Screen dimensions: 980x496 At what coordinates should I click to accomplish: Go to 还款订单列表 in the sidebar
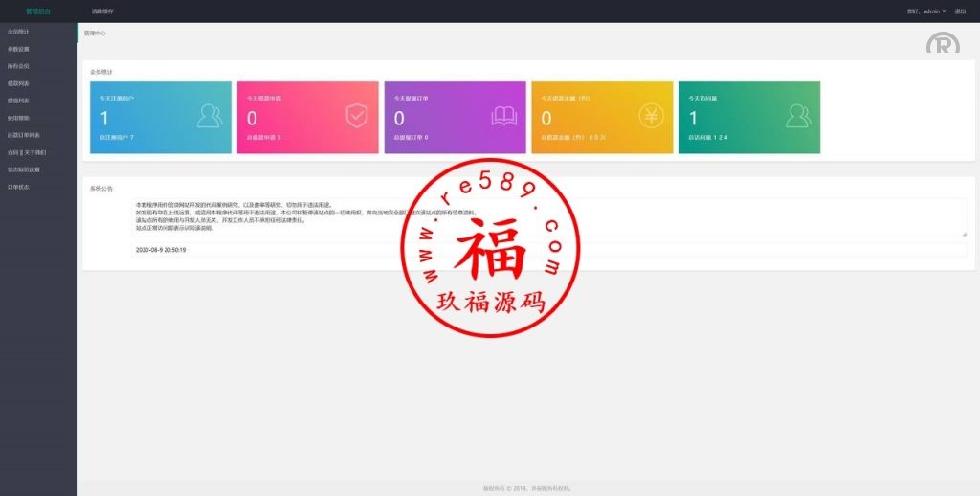click(x=24, y=135)
